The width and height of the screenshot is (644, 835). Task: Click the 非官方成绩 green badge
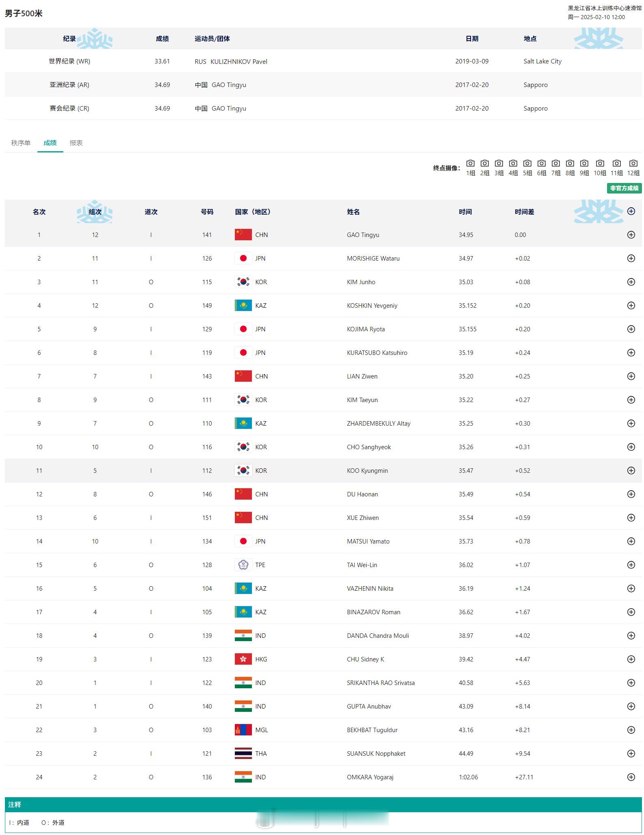tap(624, 188)
